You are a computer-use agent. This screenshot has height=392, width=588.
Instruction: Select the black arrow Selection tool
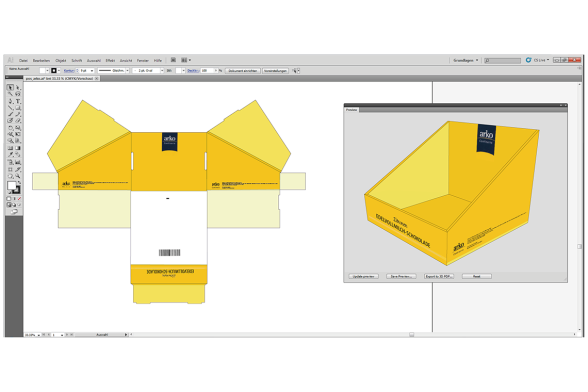pos(10,87)
